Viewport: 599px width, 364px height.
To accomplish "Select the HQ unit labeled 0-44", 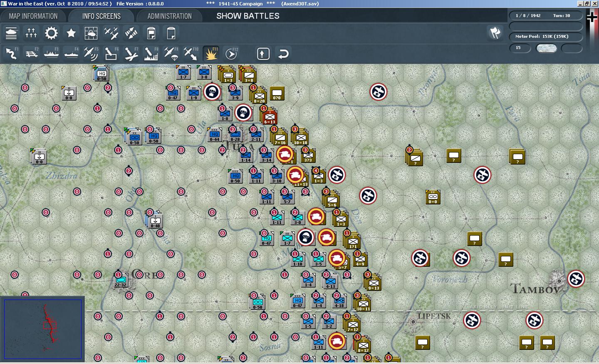I will click(x=215, y=135).
